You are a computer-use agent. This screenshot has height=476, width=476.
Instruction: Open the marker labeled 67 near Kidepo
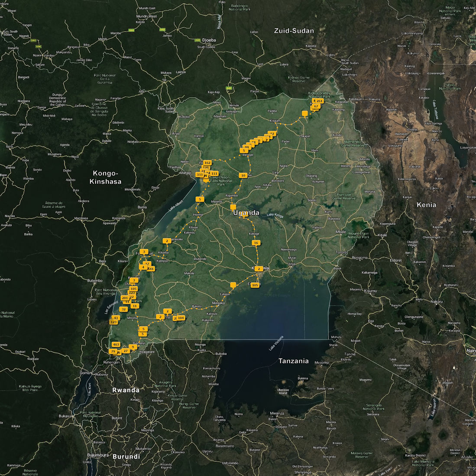316,106
